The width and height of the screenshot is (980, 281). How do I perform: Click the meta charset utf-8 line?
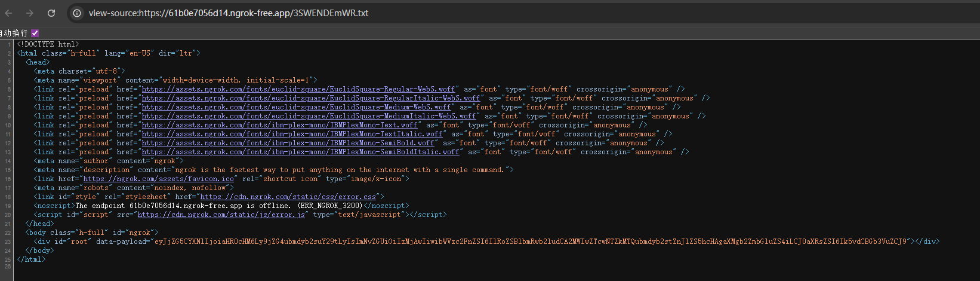point(79,71)
